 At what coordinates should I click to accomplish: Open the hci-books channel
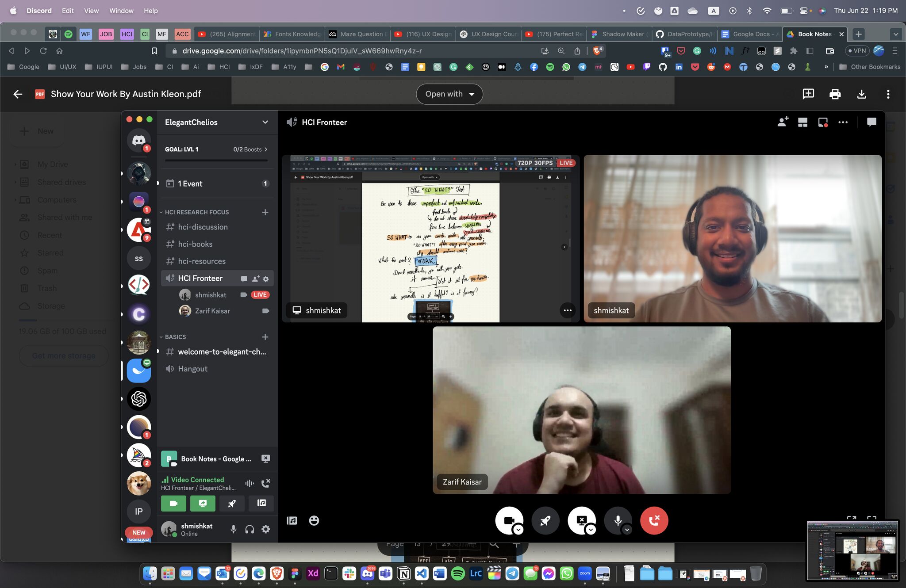click(x=195, y=244)
